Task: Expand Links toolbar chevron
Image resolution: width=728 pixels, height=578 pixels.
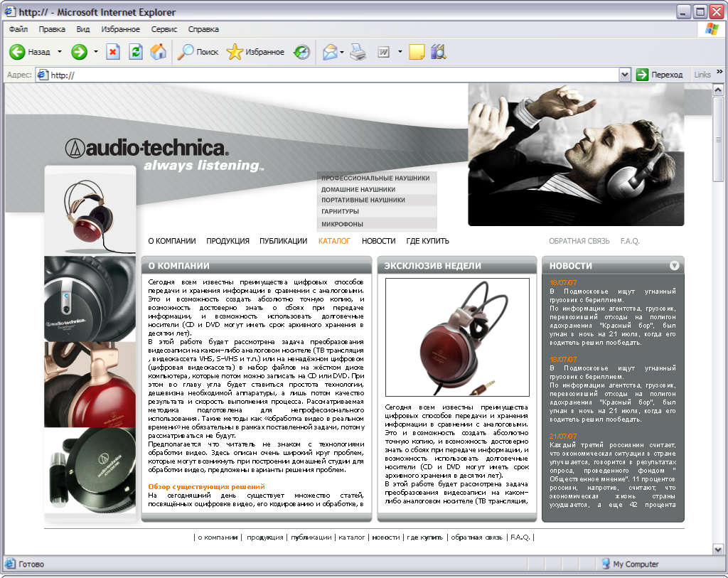Action: coord(719,72)
